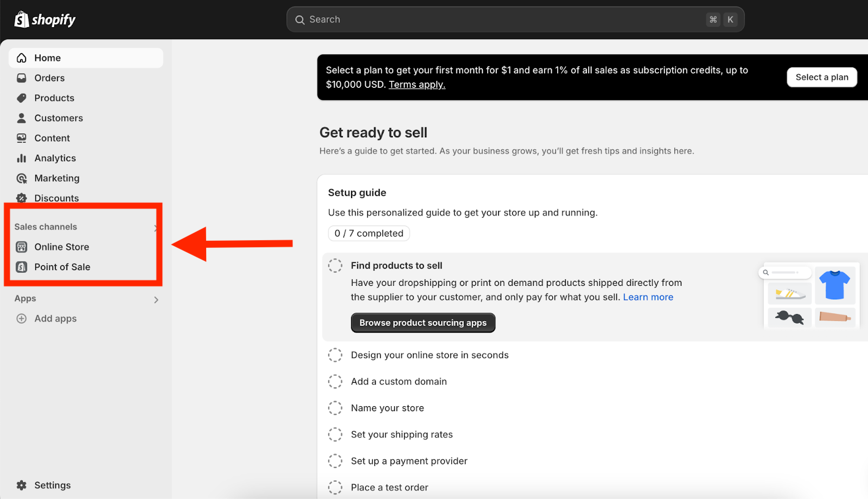Viewport: 868px width, 499px height.
Task: Click the Shopify logo
Action: 44,20
